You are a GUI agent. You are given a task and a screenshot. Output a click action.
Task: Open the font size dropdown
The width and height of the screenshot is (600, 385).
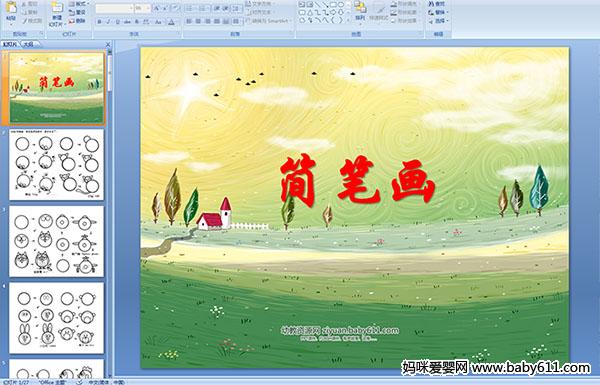148,8
